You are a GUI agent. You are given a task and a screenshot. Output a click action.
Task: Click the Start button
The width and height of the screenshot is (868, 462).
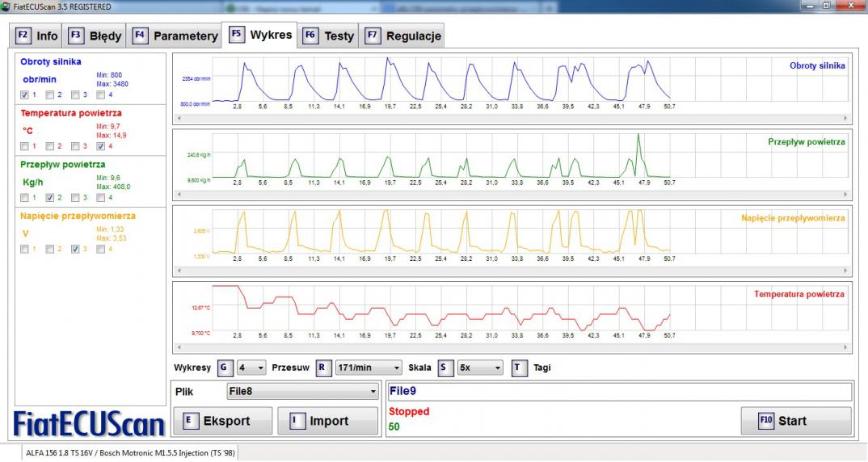click(796, 421)
